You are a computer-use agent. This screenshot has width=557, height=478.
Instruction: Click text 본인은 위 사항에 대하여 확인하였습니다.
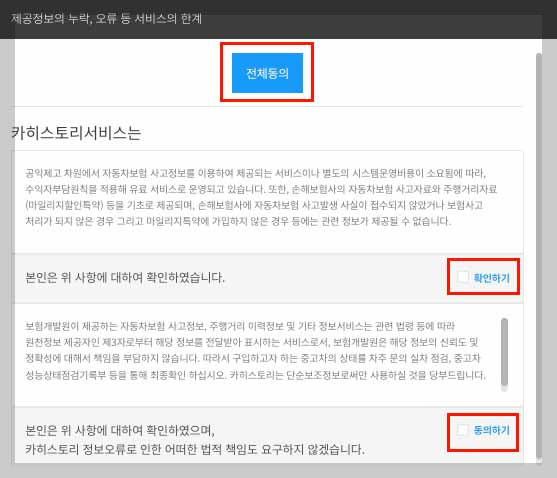point(125,277)
